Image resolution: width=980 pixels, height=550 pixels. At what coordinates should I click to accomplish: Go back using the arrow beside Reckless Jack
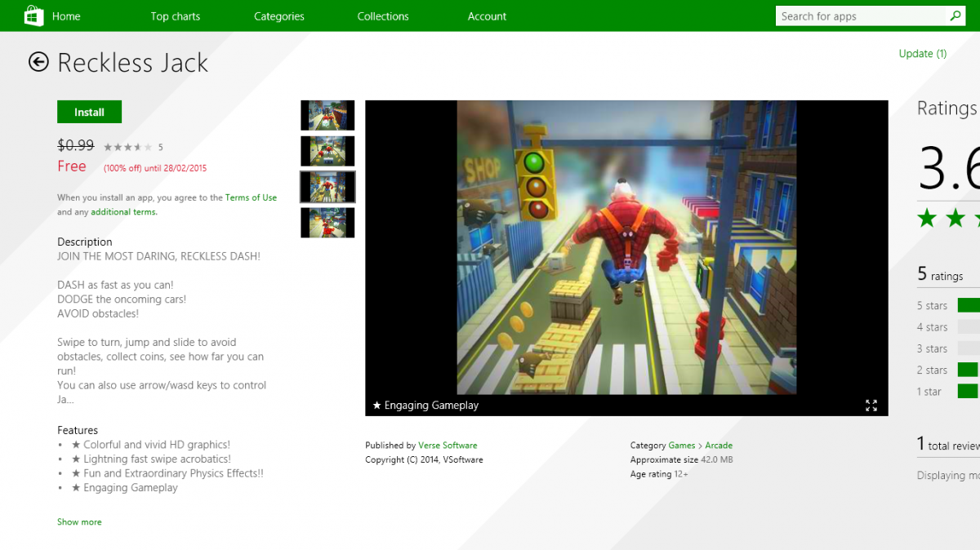point(38,62)
